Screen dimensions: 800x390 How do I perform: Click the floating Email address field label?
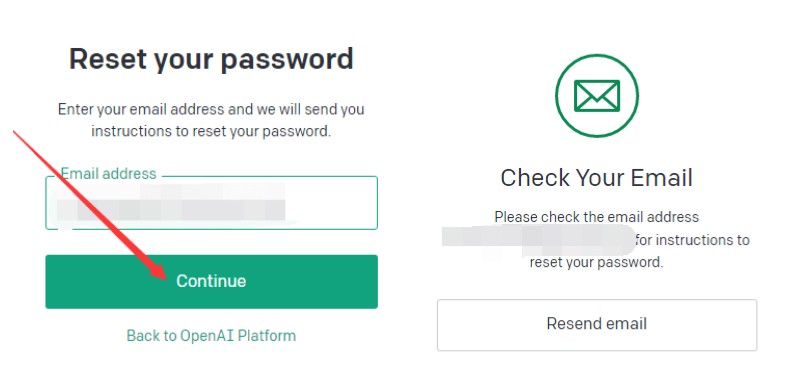109,174
